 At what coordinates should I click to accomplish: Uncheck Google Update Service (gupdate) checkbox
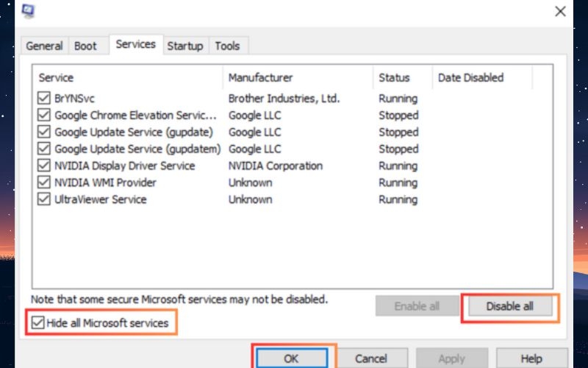click(44, 132)
